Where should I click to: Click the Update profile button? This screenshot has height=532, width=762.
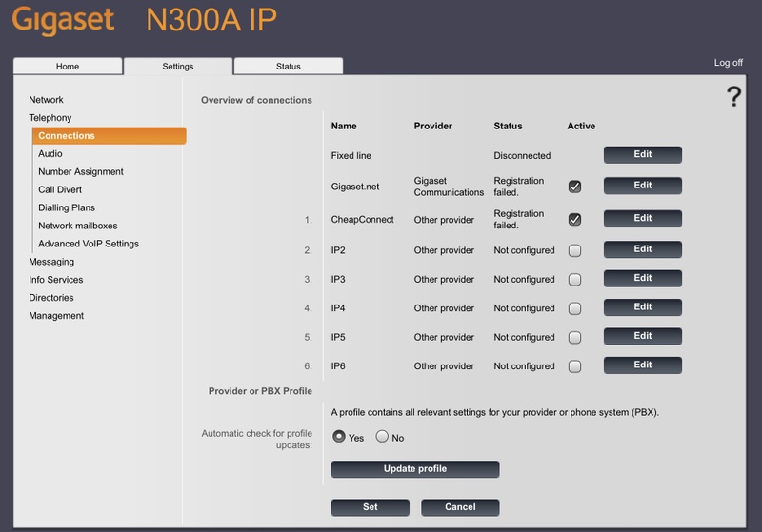pos(415,469)
